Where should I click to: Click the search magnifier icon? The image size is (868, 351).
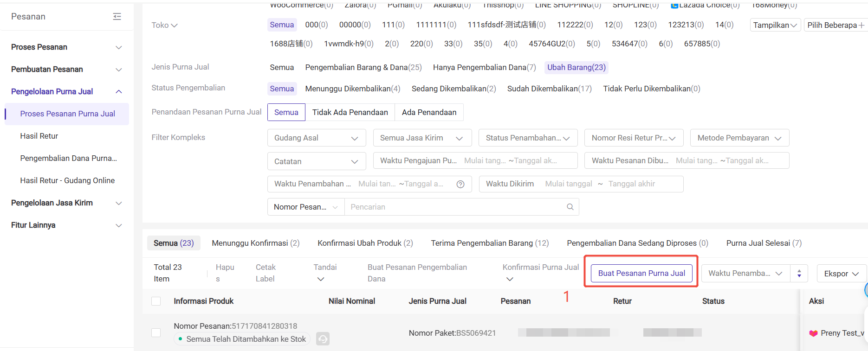[x=570, y=207]
